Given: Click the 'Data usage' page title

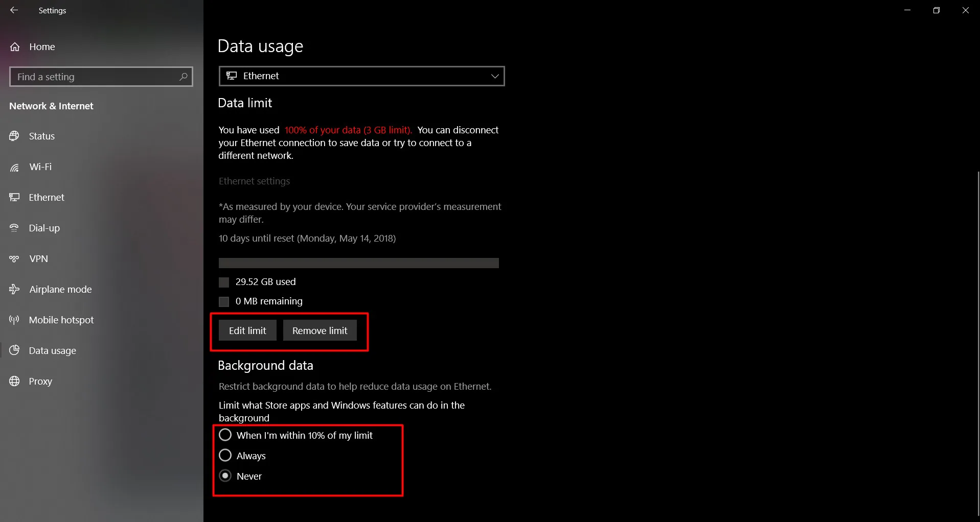Looking at the screenshot, I should (260, 46).
